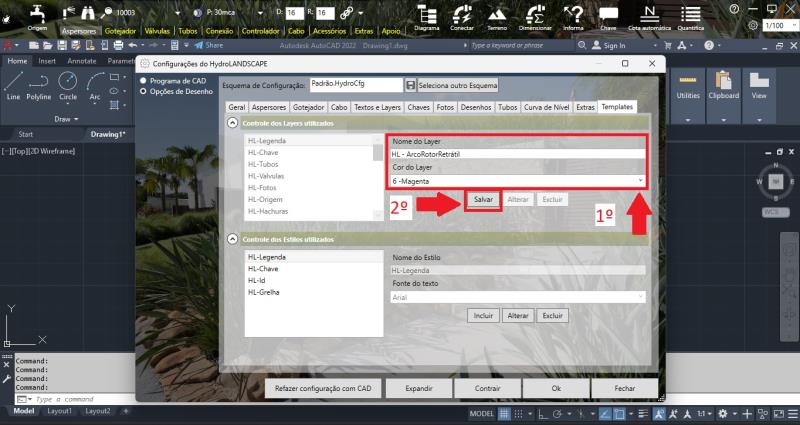Open the Curva de Nível tab
This screenshot has height=425, width=800.
tap(546, 107)
